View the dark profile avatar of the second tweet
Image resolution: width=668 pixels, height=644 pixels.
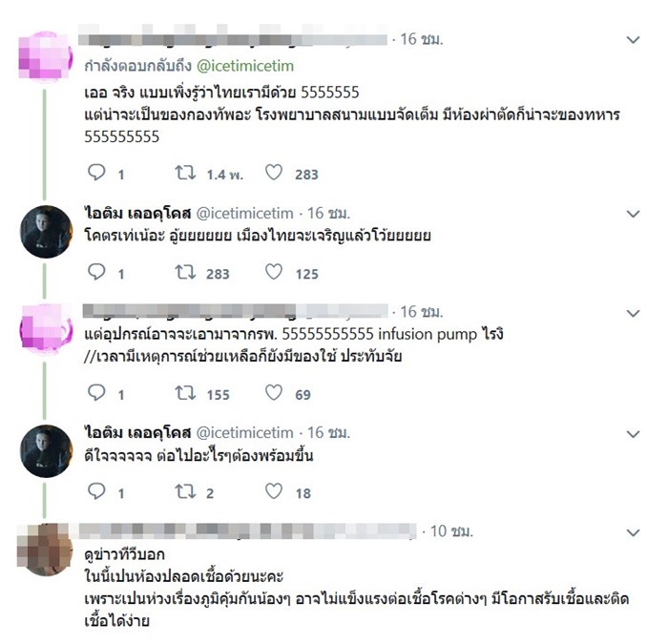[46, 232]
